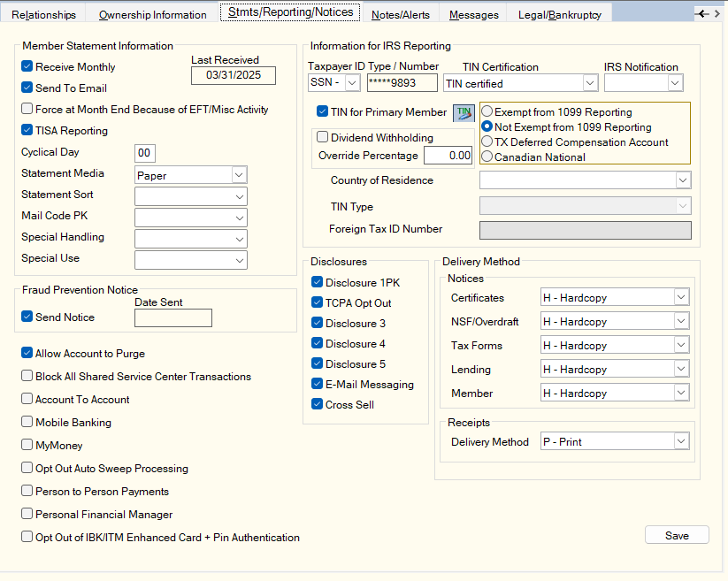This screenshot has width=728, height=581.
Task: Enable Person to Person Payments
Action: tap(27, 491)
